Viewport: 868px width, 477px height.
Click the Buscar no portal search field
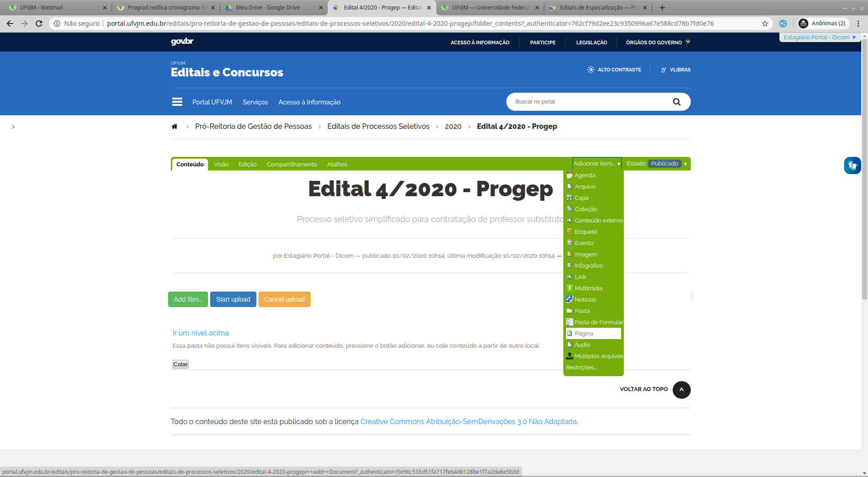[x=588, y=102]
